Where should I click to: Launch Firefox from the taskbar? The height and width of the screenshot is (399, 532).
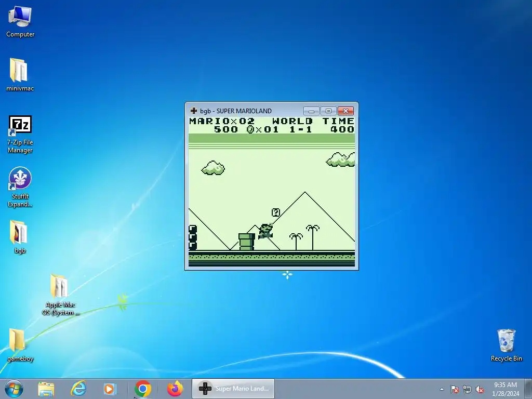175,389
